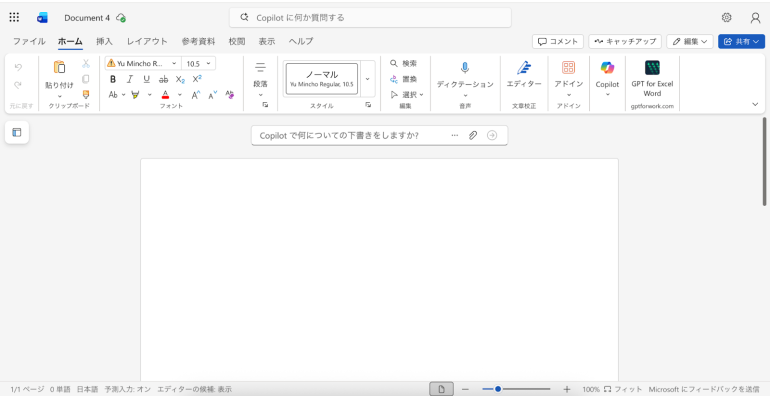
Task: Click the cloud saved status icon
Action: click(x=121, y=18)
